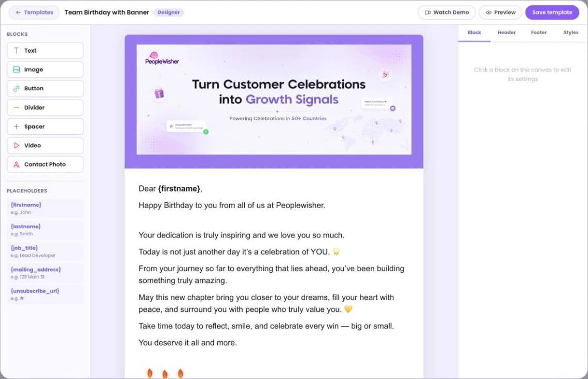588x379 pixels.
Task: Add a Contact Photo block
Action: [45, 164]
